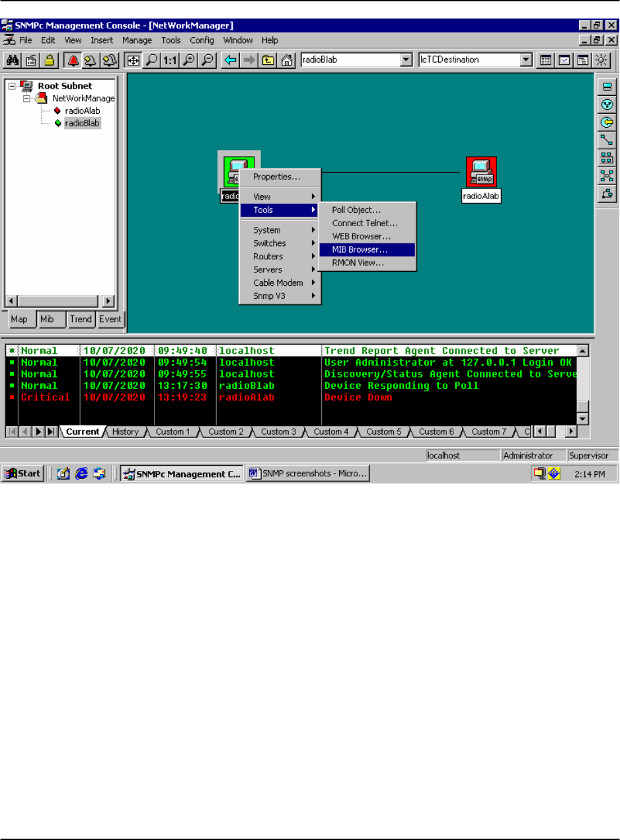This screenshot has height=840, width=620.
Task: Click the sun-shaped icon in toolbar
Action: [600, 60]
